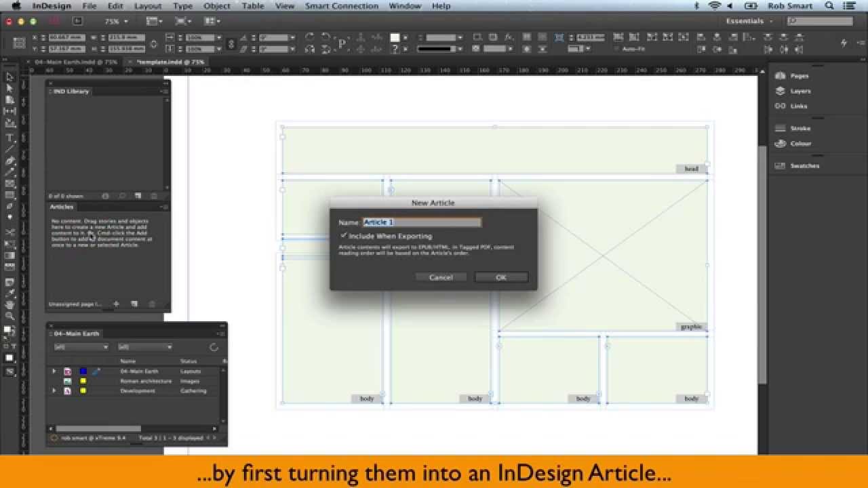The height and width of the screenshot is (488, 868).
Task: Click the fill/stroke swatch in the toolbox
Action: point(9,331)
